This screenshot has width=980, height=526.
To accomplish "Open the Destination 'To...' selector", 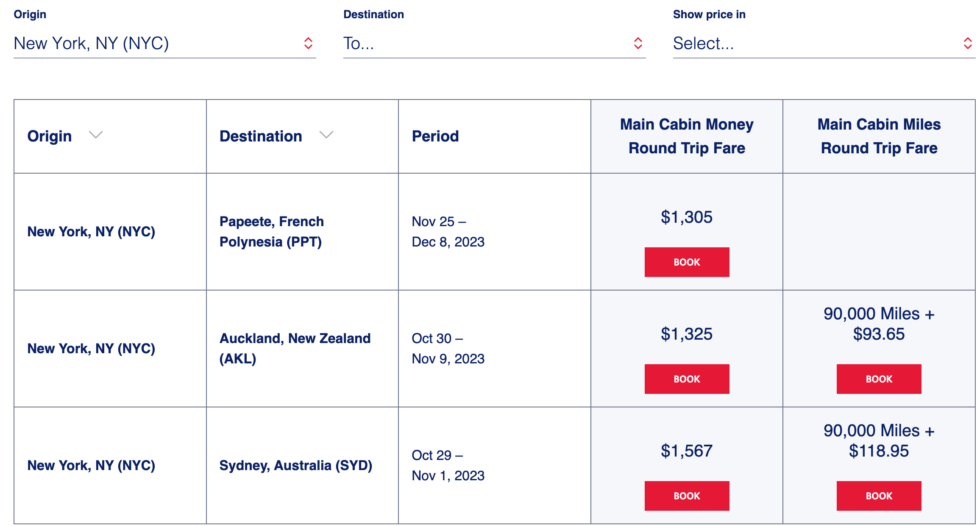I will (495, 43).
